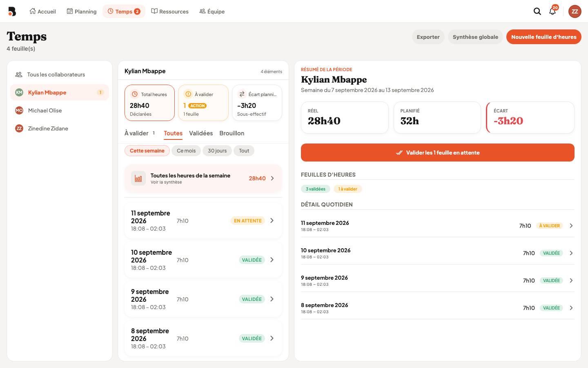This screenshot has width=588, height=368.
Task: Open the 11 septembre daily detail chevron
Action: [x=571, y=226]
